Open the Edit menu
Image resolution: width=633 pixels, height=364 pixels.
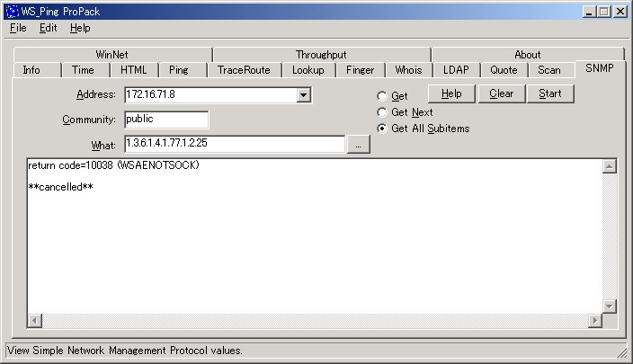click(x=48, y=28)
